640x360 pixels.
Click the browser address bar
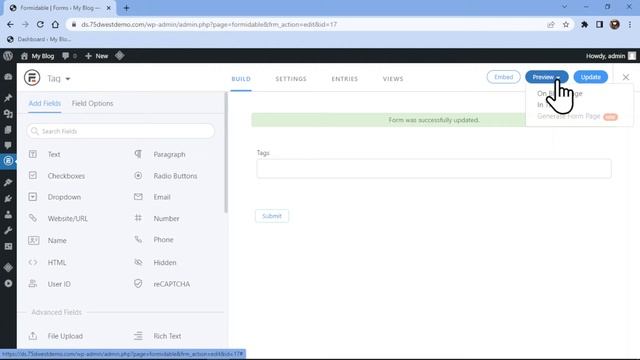(x=310, y=24)
